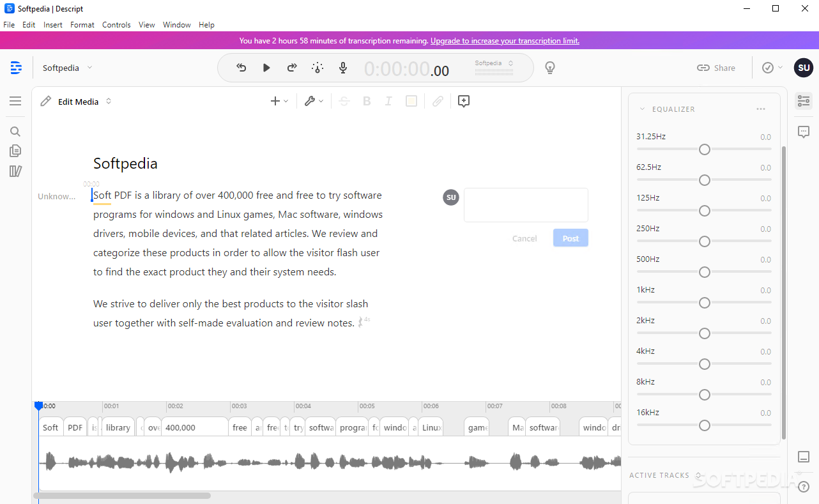
Task: Open search with the magnifier icon
Action: click(15, 132)
